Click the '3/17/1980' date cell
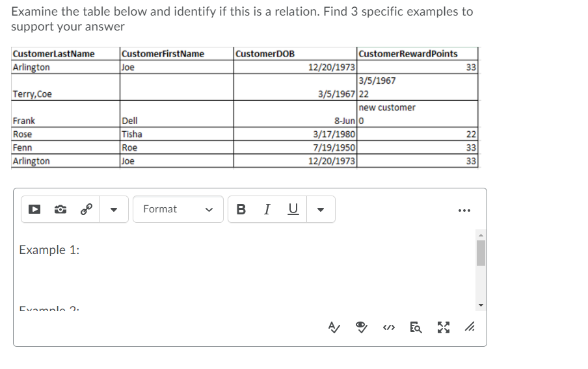 pos(295,134)
